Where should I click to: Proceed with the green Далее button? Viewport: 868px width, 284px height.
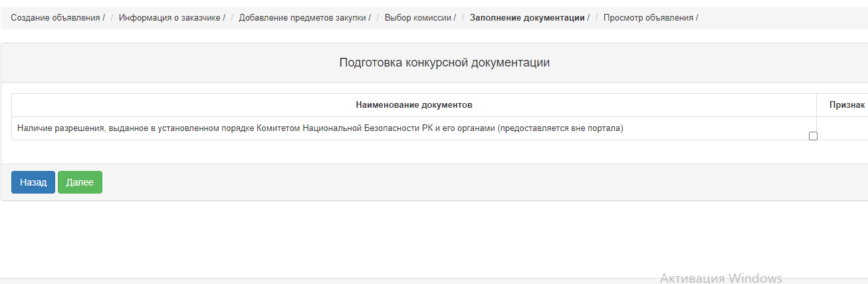(x=80, y=182)
